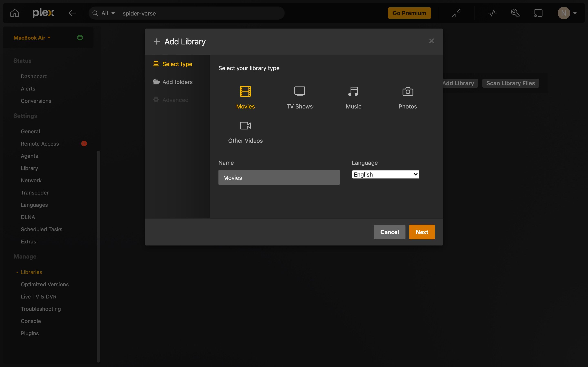Choose TV Shows as library type
The image size is (588, 367).
click(x=299, y=97)
